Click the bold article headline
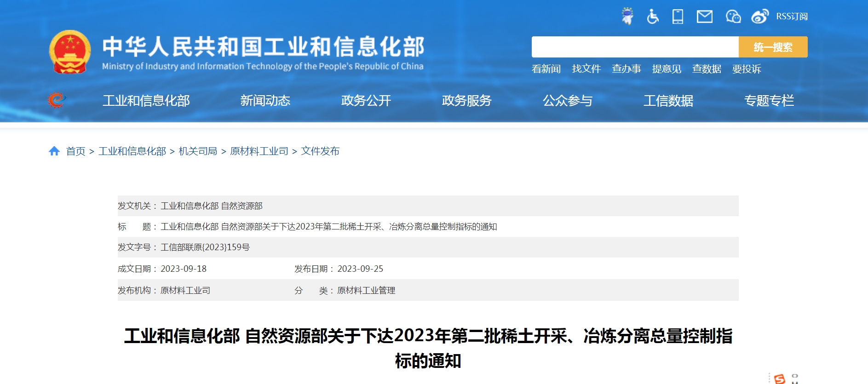This screenshot has height=384, width=868. [428, 348]
